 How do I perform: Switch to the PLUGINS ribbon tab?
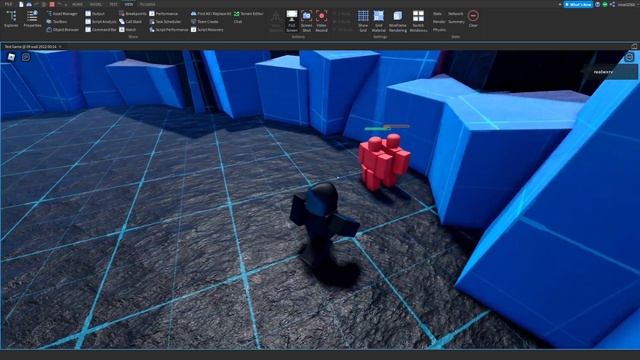tap(148, 4)
